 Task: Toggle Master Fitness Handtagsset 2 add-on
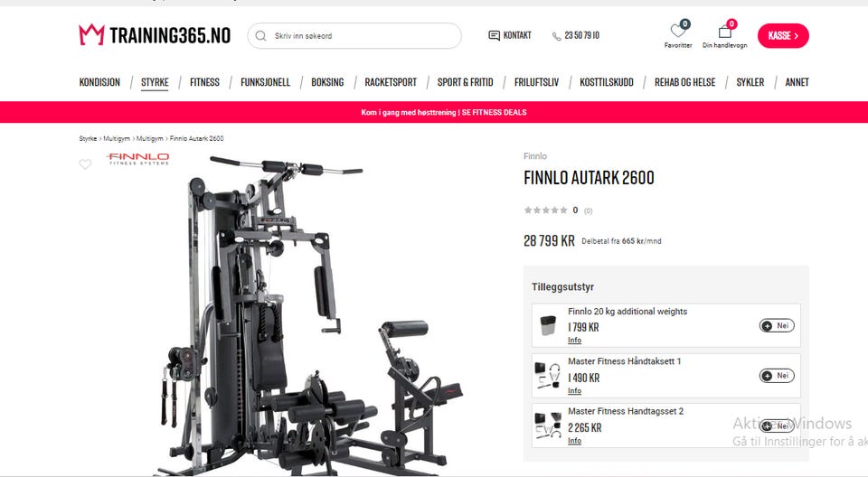(x=777, y=426)
